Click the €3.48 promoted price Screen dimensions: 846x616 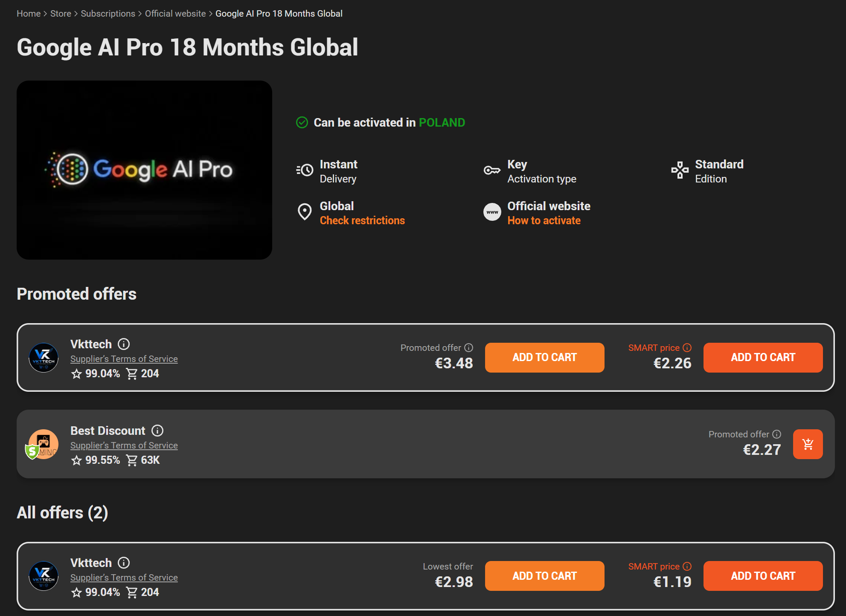[x=454, y=363]
